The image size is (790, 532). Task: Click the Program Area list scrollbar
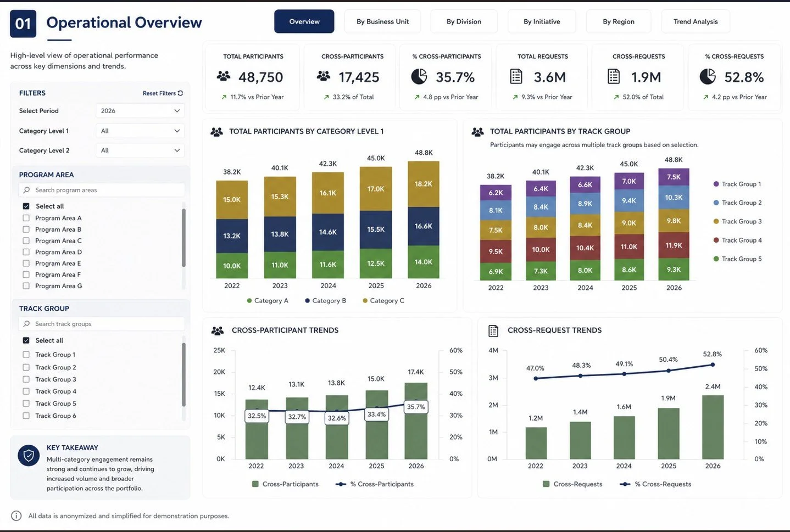[x=183, y=238]
